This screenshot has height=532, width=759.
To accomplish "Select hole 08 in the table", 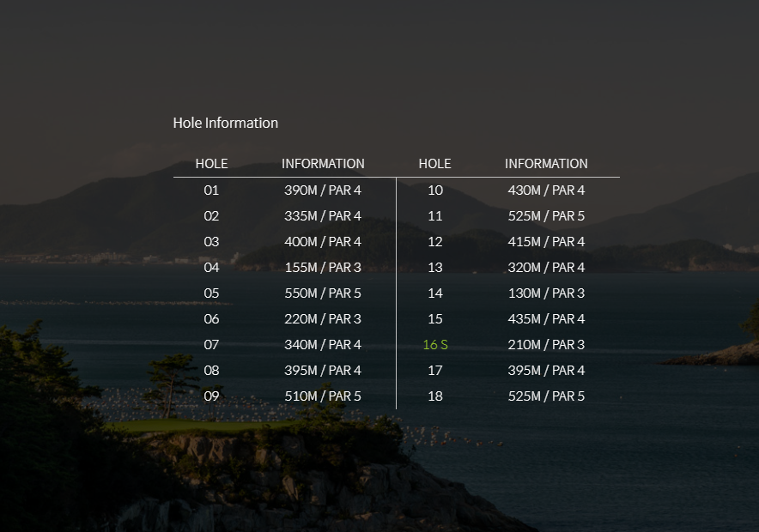I will tap(211, 371).
